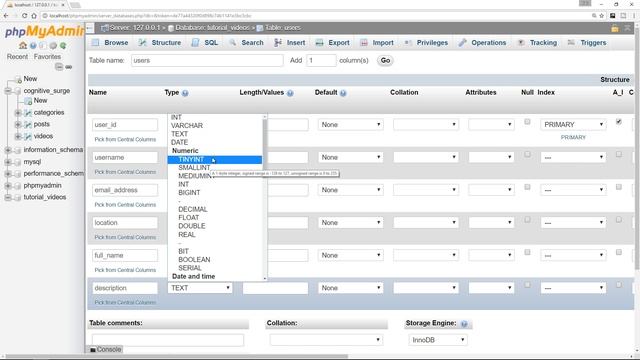The image size is (640, 360).
Task: Toggle Null checkbox for full_name row
Action: (527, 252)
